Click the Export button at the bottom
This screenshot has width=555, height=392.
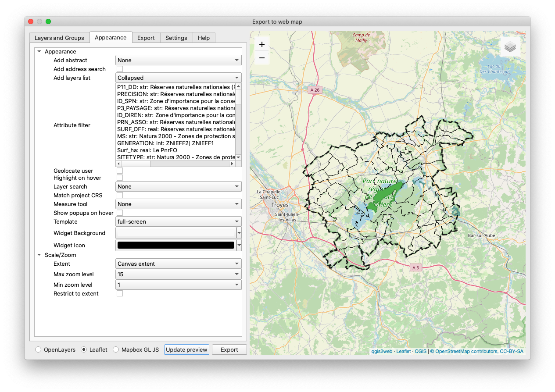[229, 349]
